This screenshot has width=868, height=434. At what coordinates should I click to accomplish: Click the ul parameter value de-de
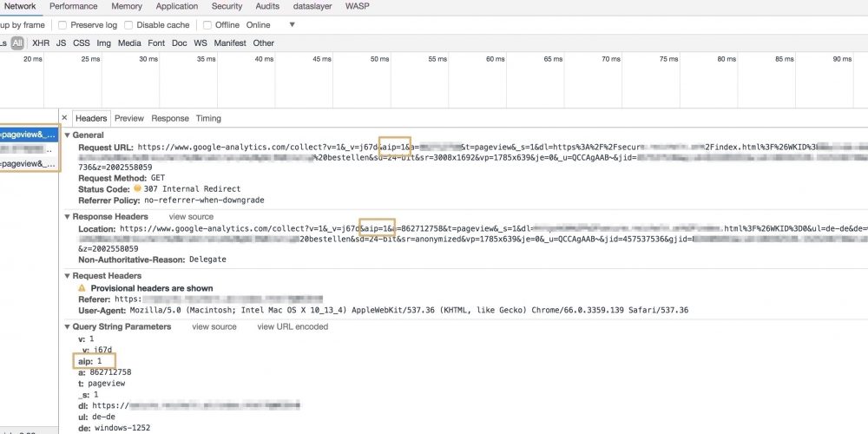pos(105,417)
